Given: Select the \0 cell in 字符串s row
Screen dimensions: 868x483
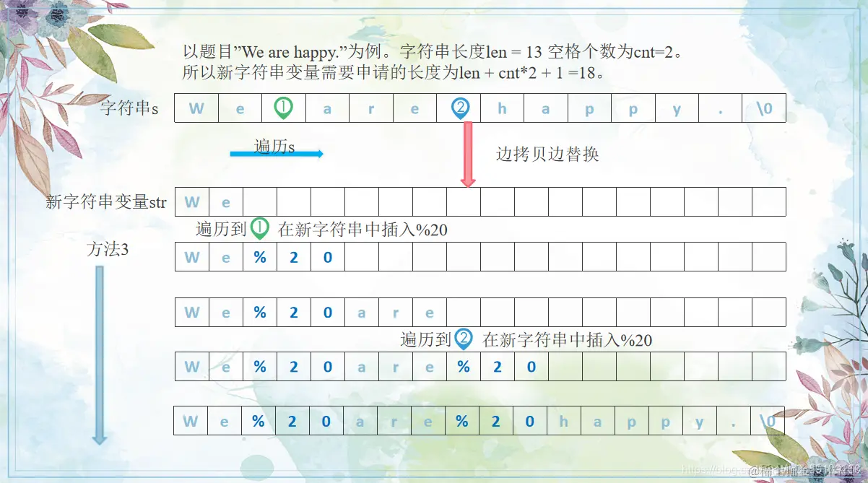Looking at the screenshot, I should pos(764,107).
